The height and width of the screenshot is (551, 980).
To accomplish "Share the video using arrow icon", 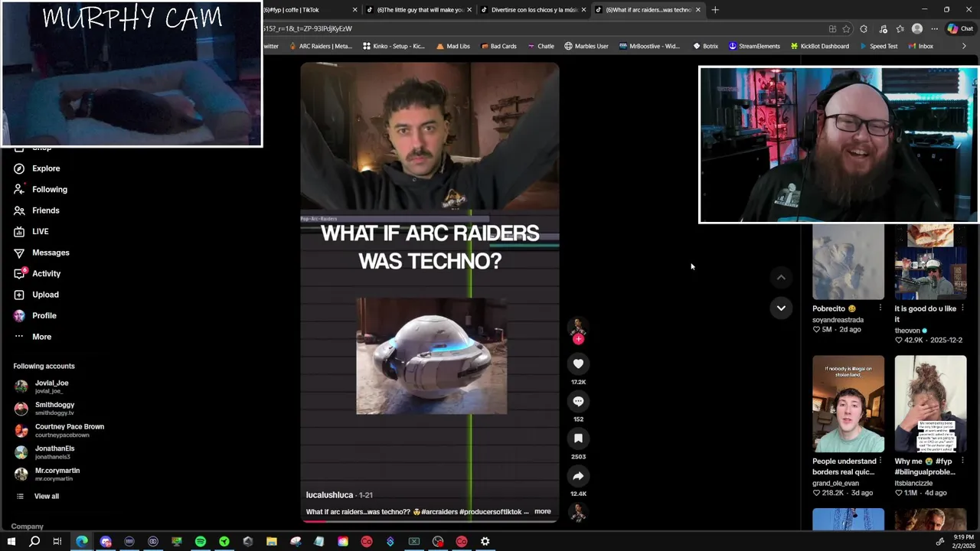I will 578,476.
